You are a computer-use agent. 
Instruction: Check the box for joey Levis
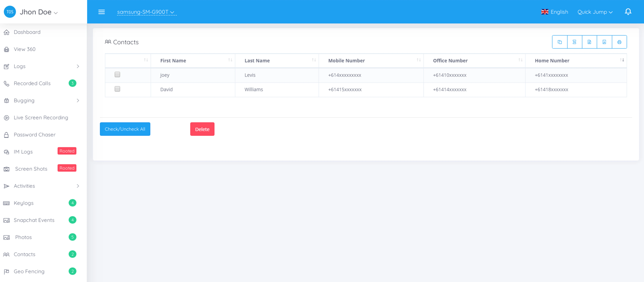point(117,74)
